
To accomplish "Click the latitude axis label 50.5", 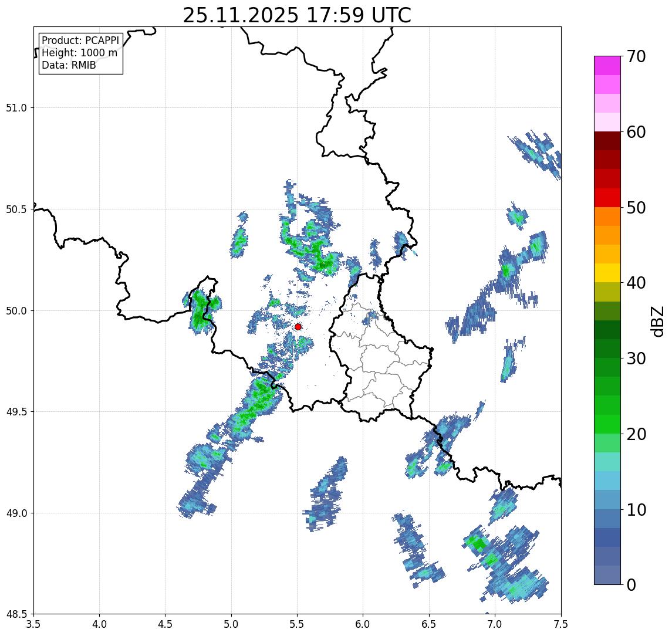I will [16, 209].
